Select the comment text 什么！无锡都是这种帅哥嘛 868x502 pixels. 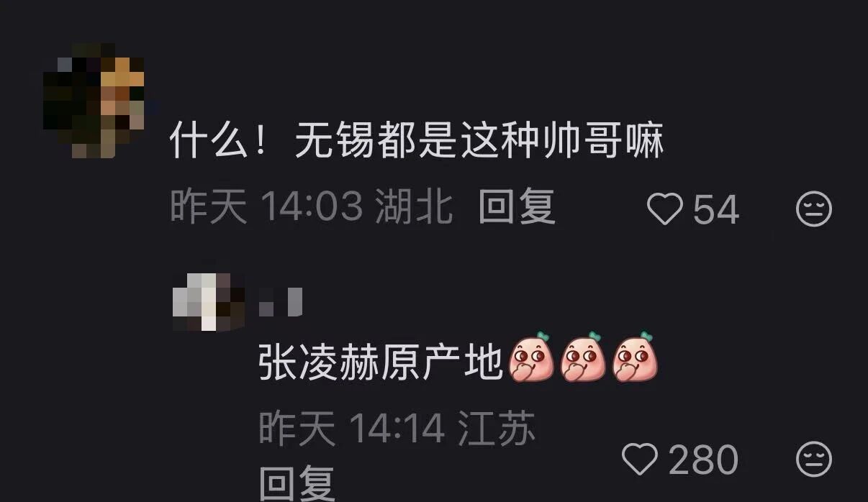pos(416,141)
